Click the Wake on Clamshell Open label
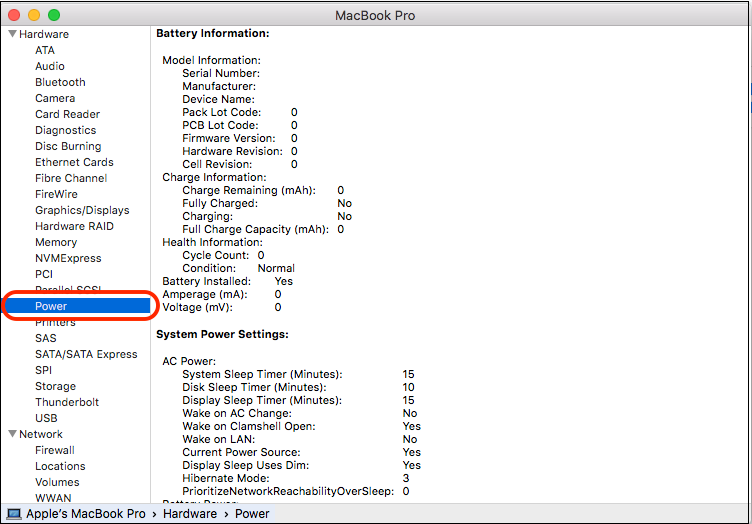The height and width of the screenshot is (524, 752). pos(248,426)
